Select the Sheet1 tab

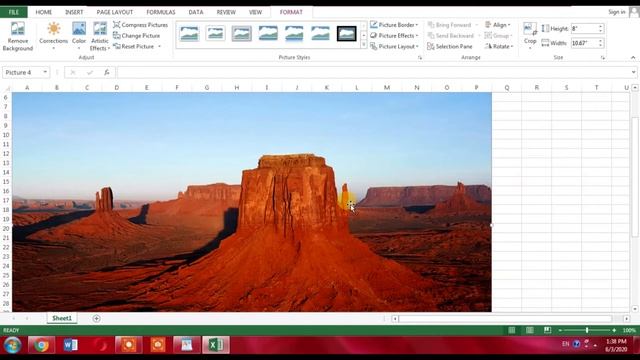(x=62, y=318)
